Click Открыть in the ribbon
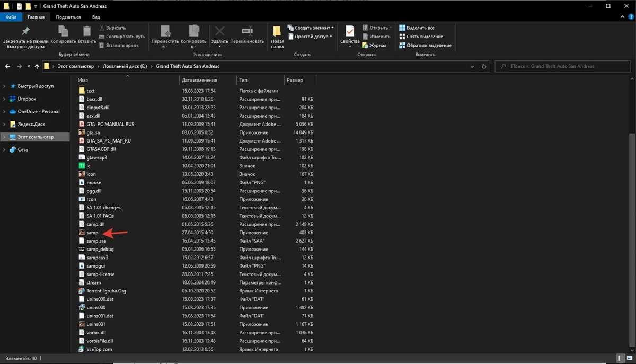The width and height of the screenshot is (636, 364). [377, 28]
